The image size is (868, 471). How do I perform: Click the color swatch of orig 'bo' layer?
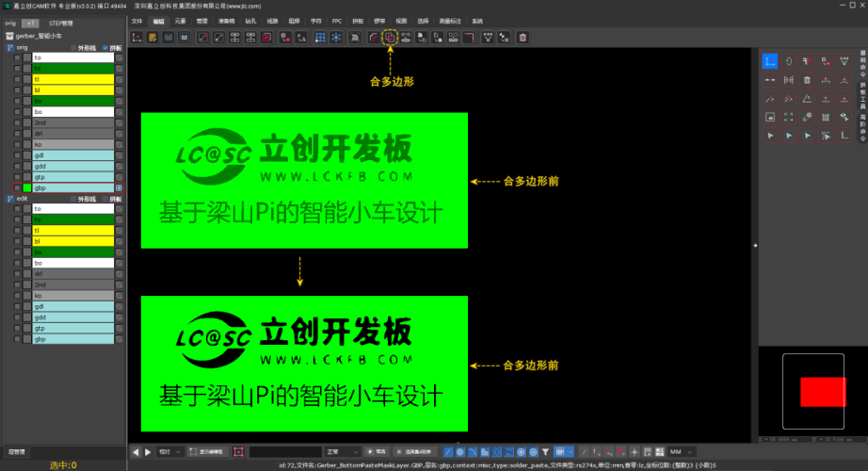coord(27,112)
